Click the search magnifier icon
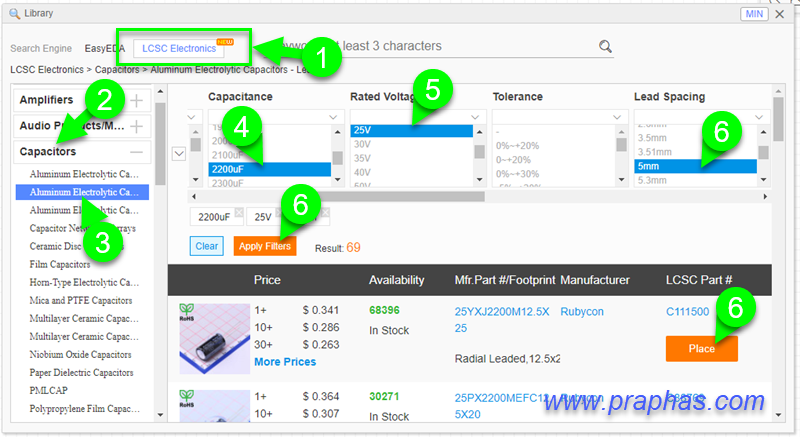 (x=605, y=46)
